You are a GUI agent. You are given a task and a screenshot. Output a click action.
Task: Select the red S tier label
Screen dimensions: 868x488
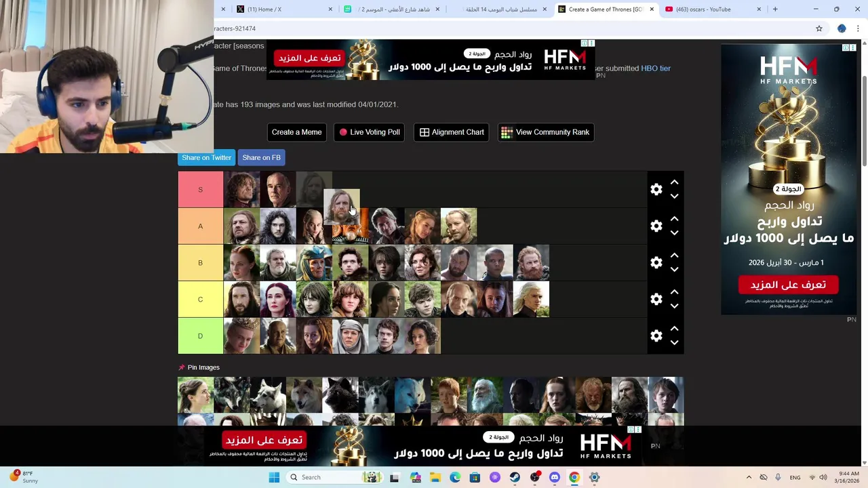(x=200, y=190)
